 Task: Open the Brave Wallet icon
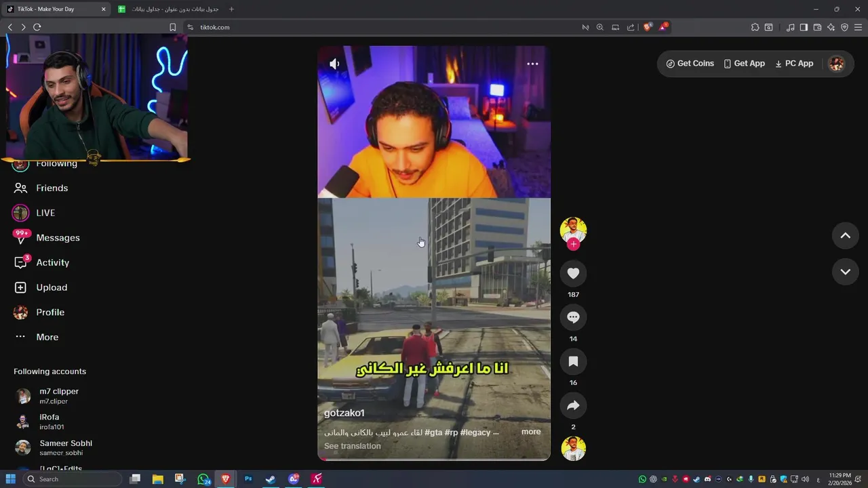[x=817, y=27]
